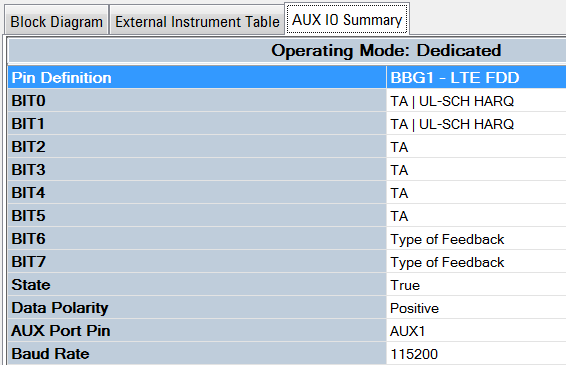Click the Operating Mode: Dedicated header
Screen dimensions: 566x365
click(x=386, y=50)
